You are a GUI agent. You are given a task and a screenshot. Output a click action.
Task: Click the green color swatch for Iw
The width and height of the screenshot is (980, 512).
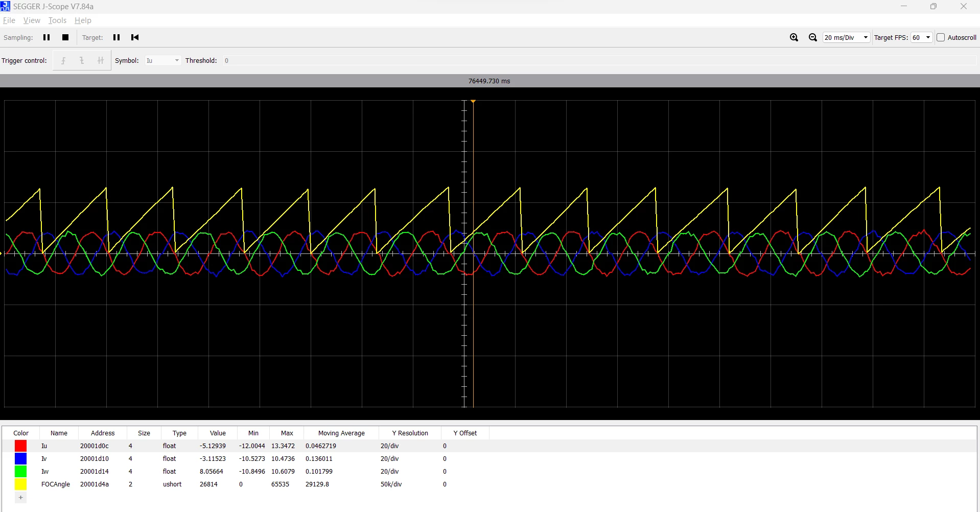tap(20, 472)
